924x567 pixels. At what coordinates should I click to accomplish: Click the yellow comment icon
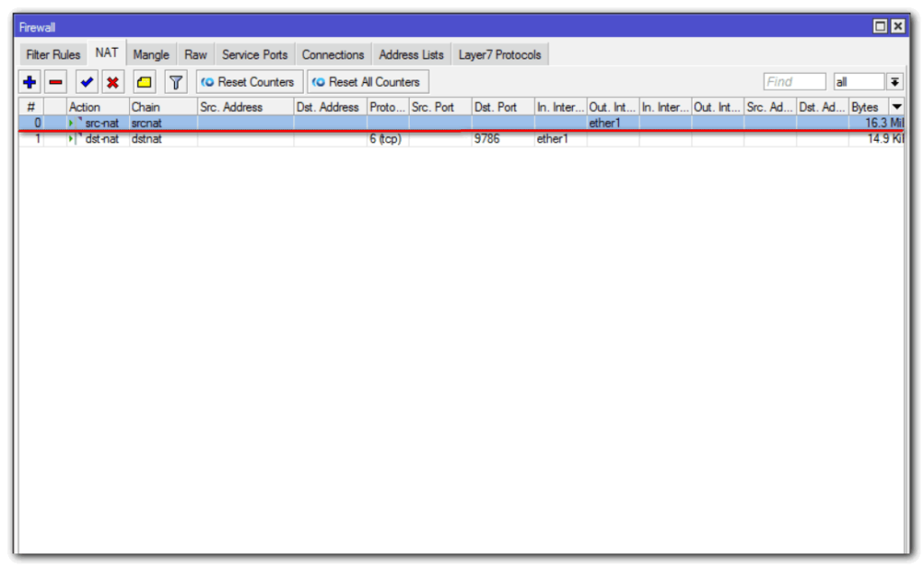click(143, 82)
